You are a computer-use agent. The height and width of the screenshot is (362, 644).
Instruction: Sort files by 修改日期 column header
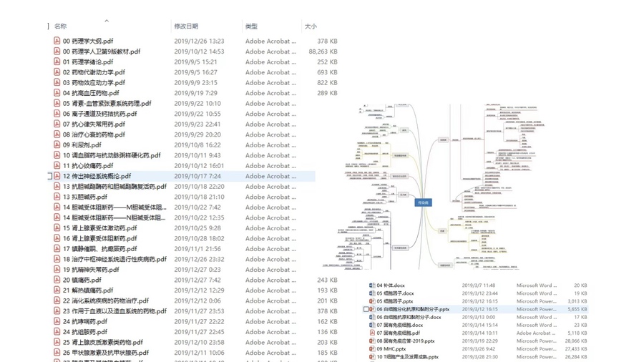pos(186,26)
